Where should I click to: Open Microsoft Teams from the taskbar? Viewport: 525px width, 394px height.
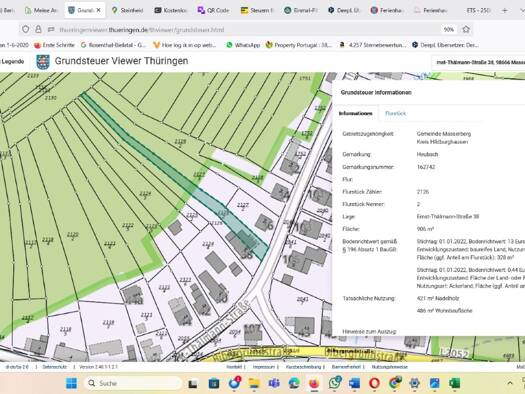click(274, 383)
